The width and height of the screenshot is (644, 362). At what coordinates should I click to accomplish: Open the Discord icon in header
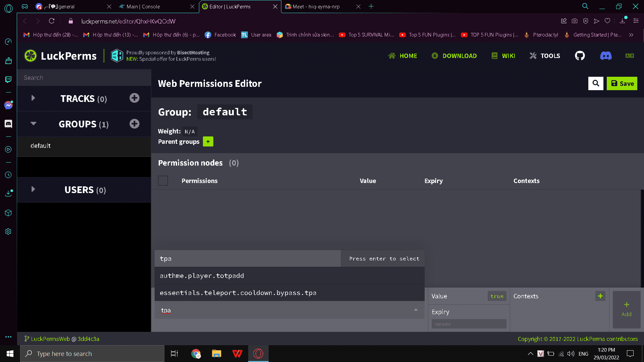click(x=605, y=56)
